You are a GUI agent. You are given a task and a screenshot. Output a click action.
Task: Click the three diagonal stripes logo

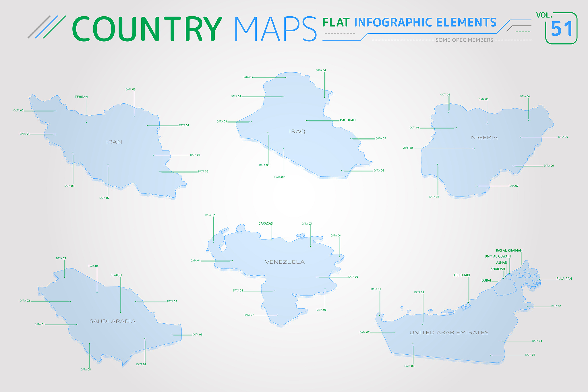[47, 27]
